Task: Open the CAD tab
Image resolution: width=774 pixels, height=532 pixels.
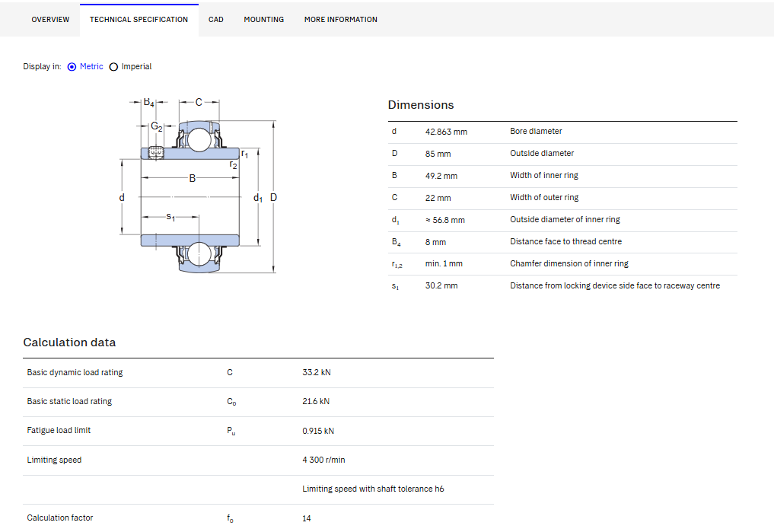Action: coord(215,20)
